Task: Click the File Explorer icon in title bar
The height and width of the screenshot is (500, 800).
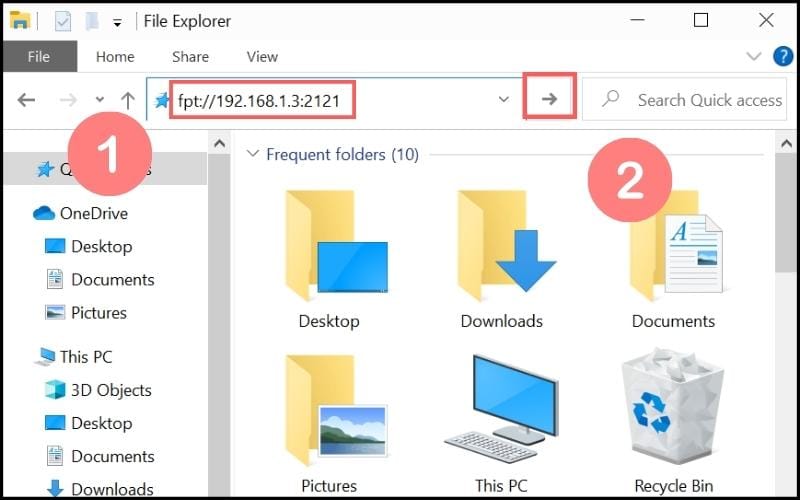Action: (20, 20)
